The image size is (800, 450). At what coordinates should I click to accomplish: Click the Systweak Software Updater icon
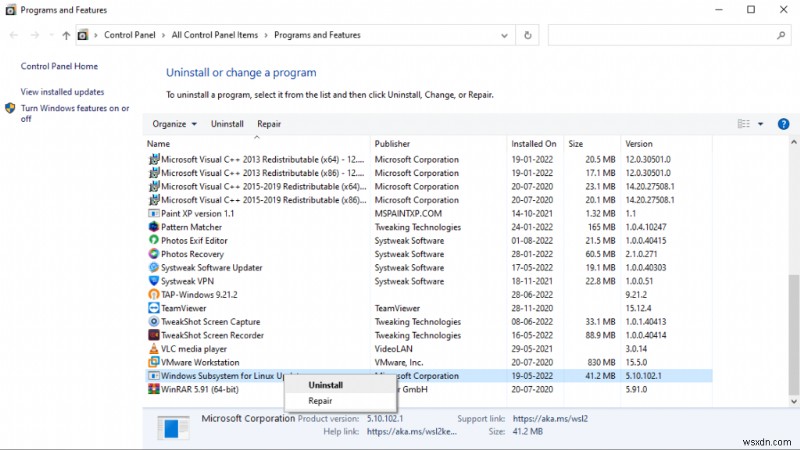point(153,267)
